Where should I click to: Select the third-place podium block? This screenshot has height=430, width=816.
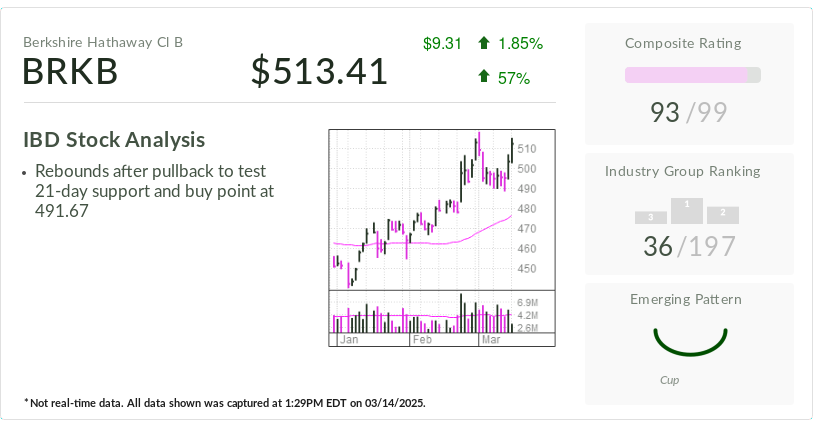point(651,218)
